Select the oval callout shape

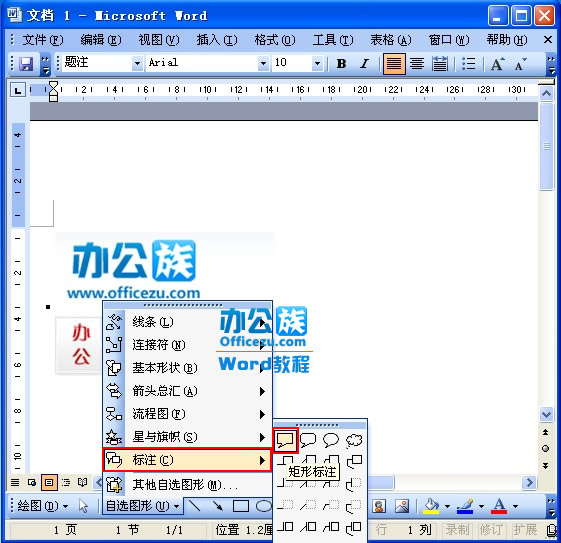coord(331,440)
